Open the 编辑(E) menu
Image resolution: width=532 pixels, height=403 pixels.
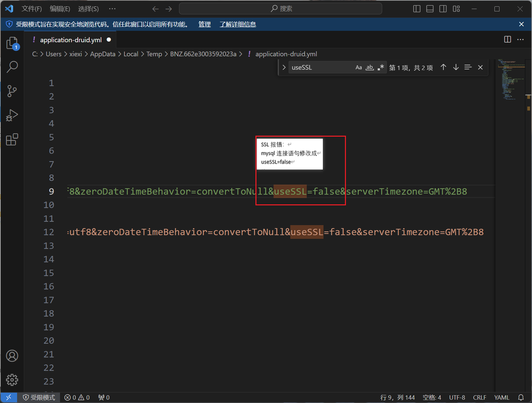pyautogui.click(x=60, y=9)
